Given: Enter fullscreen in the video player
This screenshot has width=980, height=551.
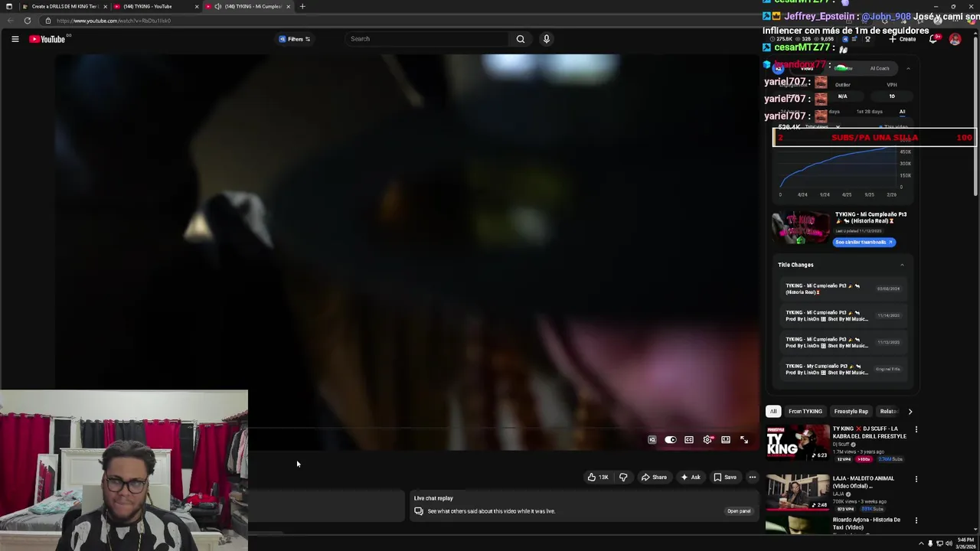Looking at the screenshot, I should 744,440.
